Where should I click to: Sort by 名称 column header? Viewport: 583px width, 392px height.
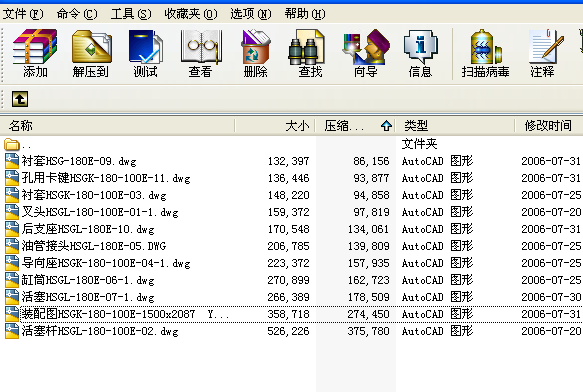117,126
